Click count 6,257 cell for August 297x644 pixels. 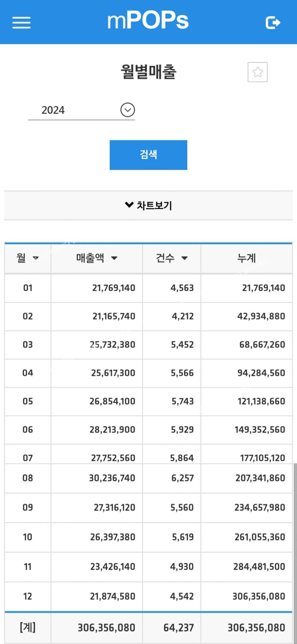click(x=182, y=478)
